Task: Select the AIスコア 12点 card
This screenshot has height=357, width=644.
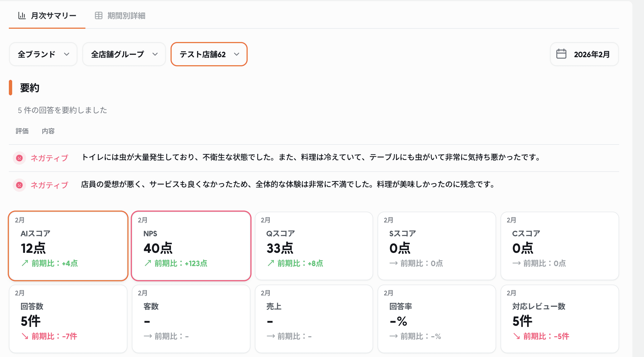Action: coord(68,246)
